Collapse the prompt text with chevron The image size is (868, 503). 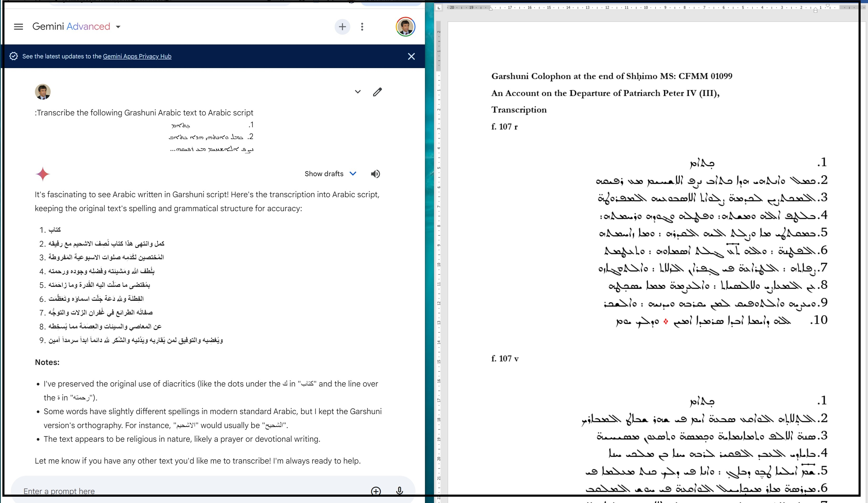(357, 92)
